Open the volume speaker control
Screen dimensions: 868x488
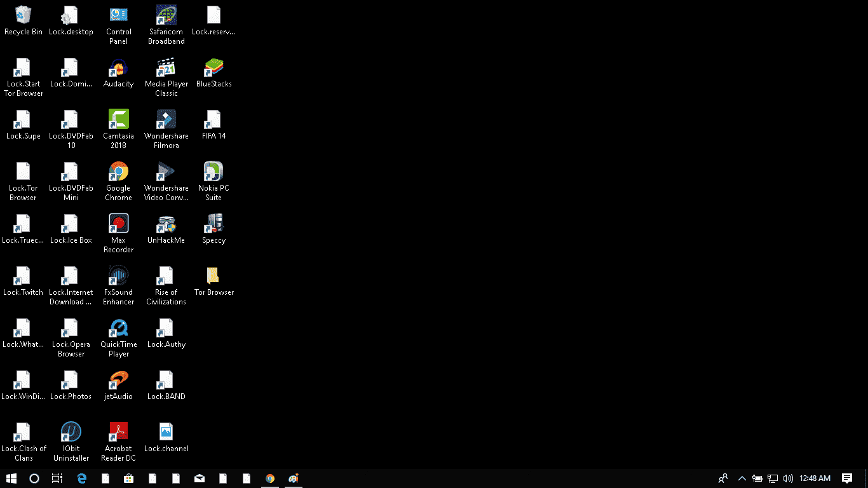[788, 478]
